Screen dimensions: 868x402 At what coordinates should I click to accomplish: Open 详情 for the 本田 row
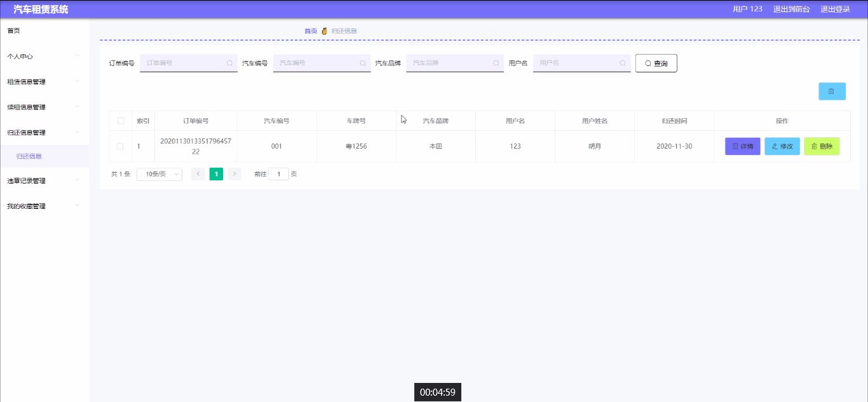click(x=743, y=146)
